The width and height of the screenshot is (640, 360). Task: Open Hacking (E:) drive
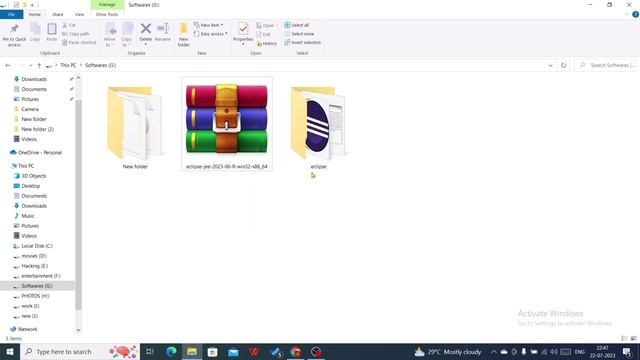click(x=35, y=266)
